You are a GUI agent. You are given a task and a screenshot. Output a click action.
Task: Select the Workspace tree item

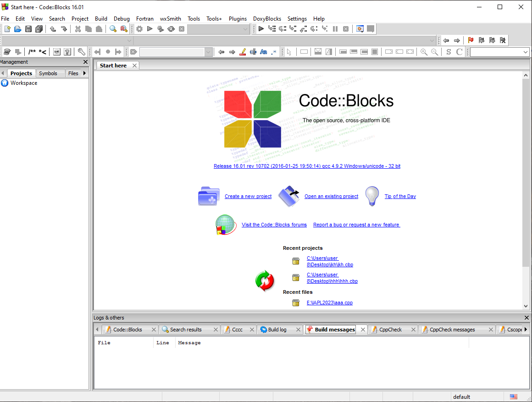point(24,83)
